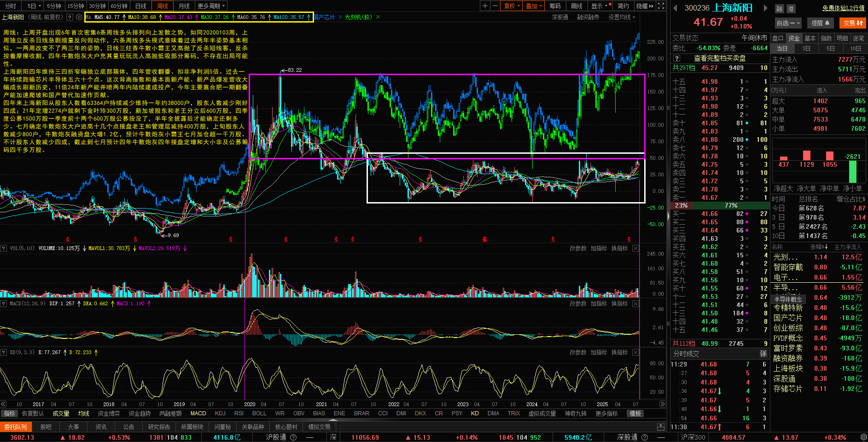Open 叠加 overlay dropdown
The height and width of the screenshot is (442, 868).
point(534,6)
